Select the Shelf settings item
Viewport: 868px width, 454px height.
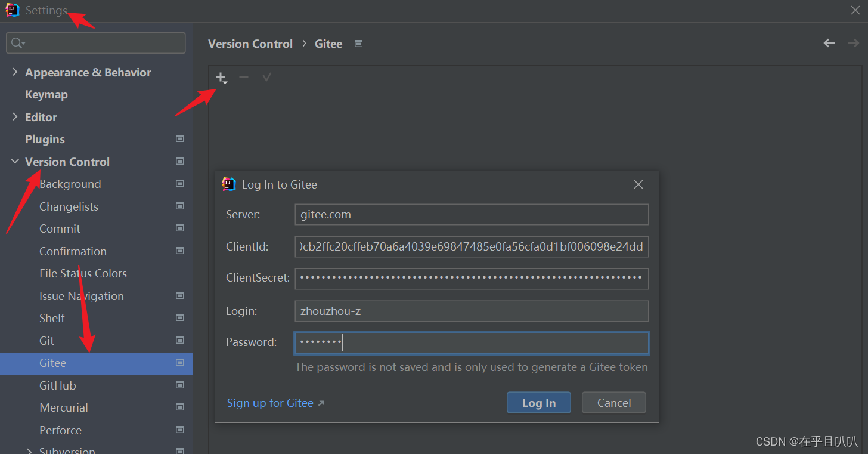click(52, 318)
